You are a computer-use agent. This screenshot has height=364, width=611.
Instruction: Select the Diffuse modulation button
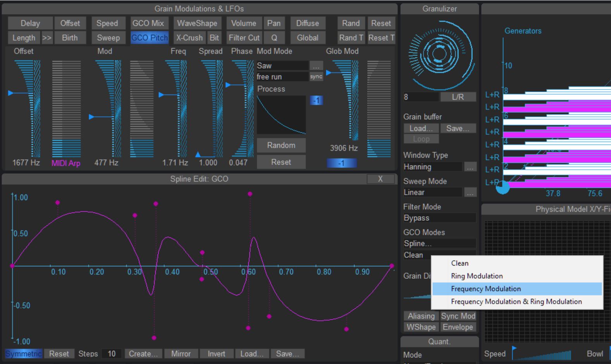pos(308,23)
